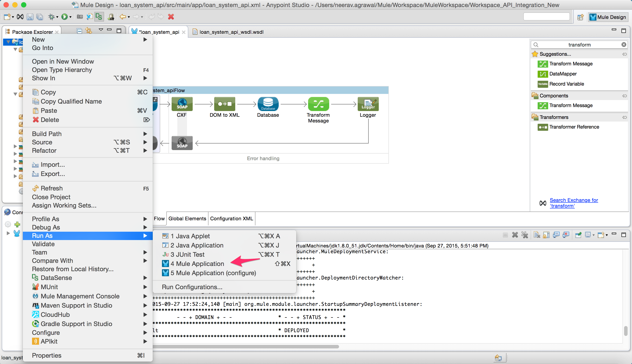Select the Database connector node
The image size is (632, 364).
click(x=268, y=104)
